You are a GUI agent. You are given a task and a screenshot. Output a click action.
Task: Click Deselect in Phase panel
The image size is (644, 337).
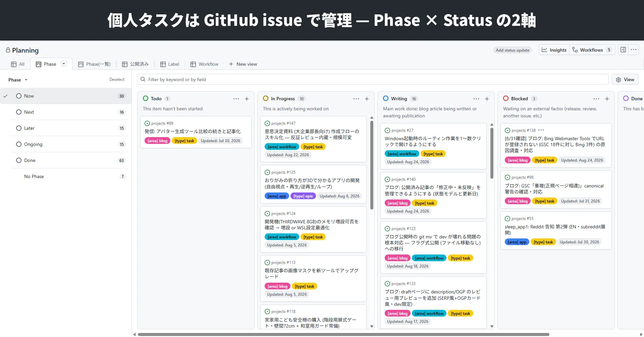coord(117,79)
